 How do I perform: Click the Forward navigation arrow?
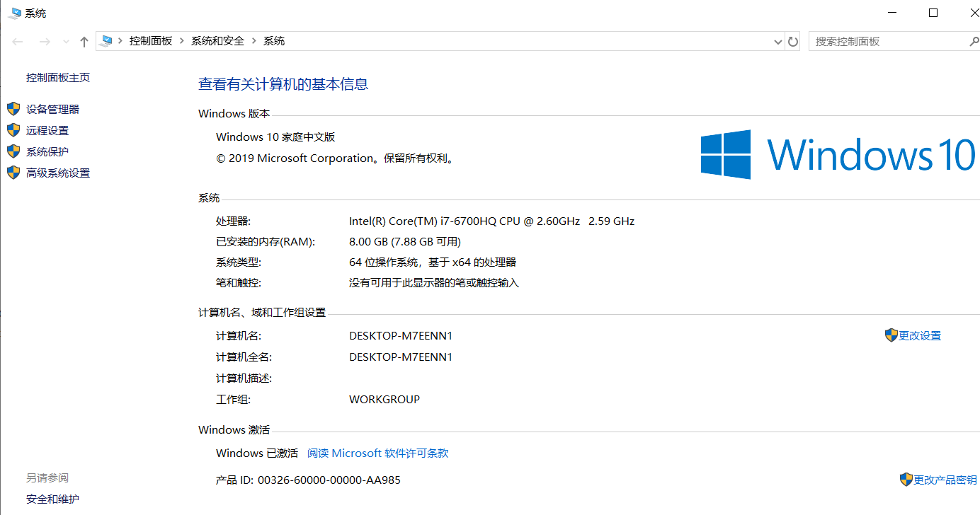coord(44,42)
